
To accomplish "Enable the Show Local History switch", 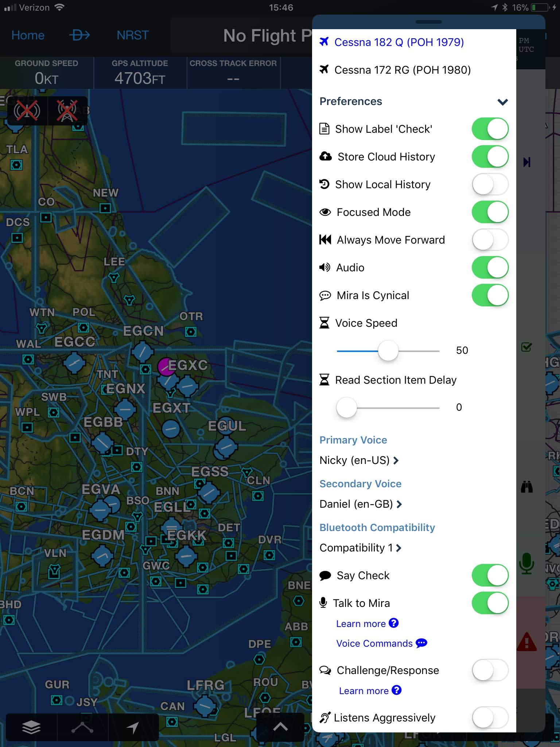I will [x=490, y=184].
